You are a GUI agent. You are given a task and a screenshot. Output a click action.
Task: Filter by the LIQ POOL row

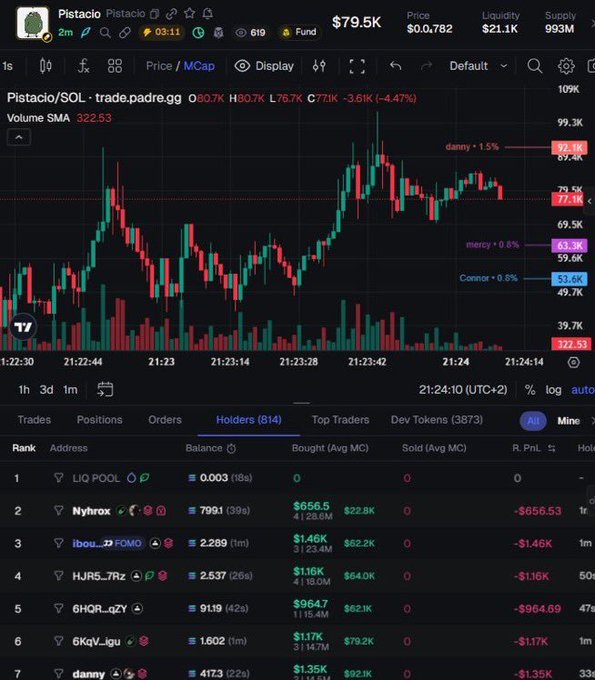coord(59,478)
